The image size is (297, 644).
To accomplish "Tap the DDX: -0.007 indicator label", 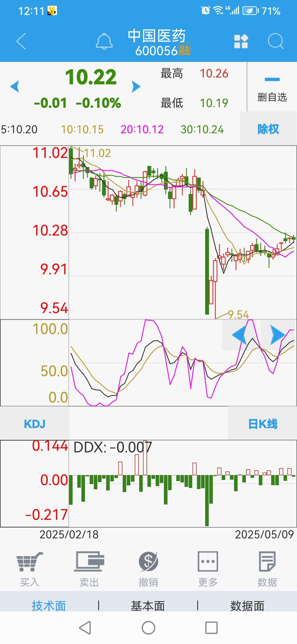I will [x=113, y=447].
